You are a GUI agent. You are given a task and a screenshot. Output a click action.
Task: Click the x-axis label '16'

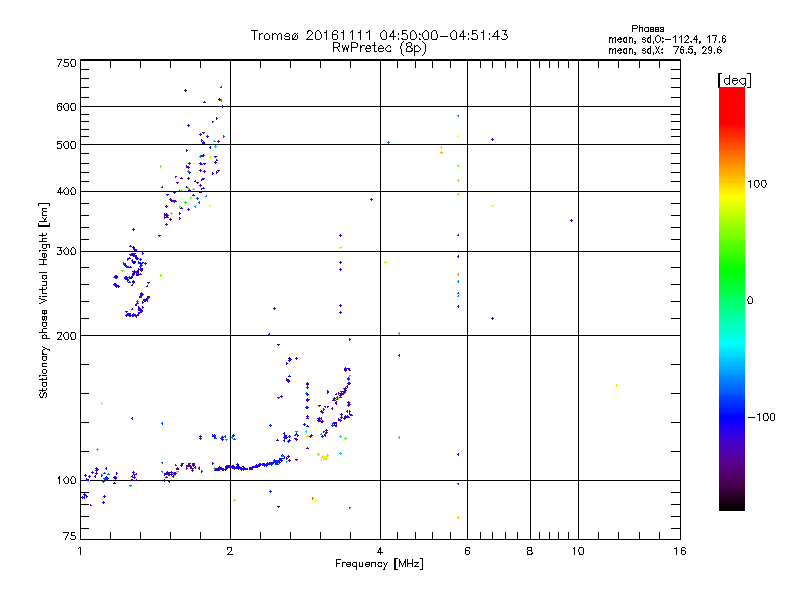coord(680,551)
